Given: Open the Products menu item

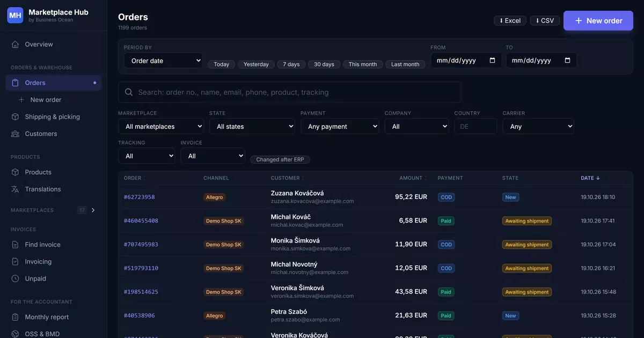Looking at the screenshot, I should [53, 172].
